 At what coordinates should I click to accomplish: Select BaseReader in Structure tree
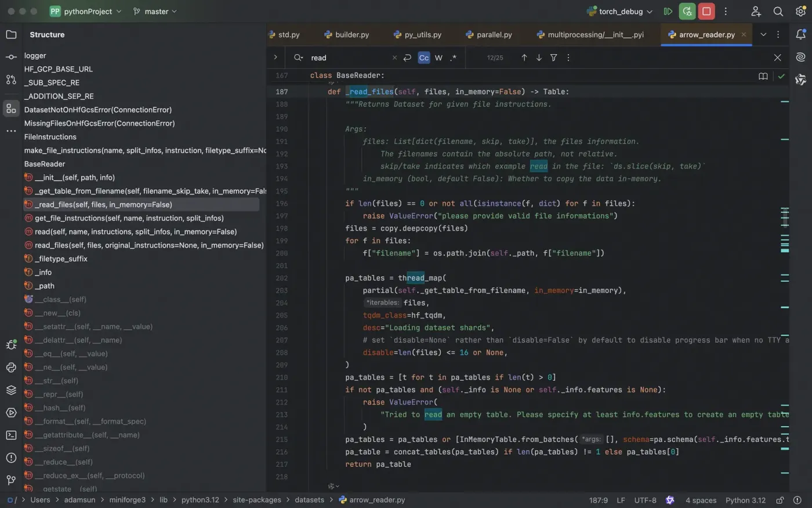click(x=45, y=164)
